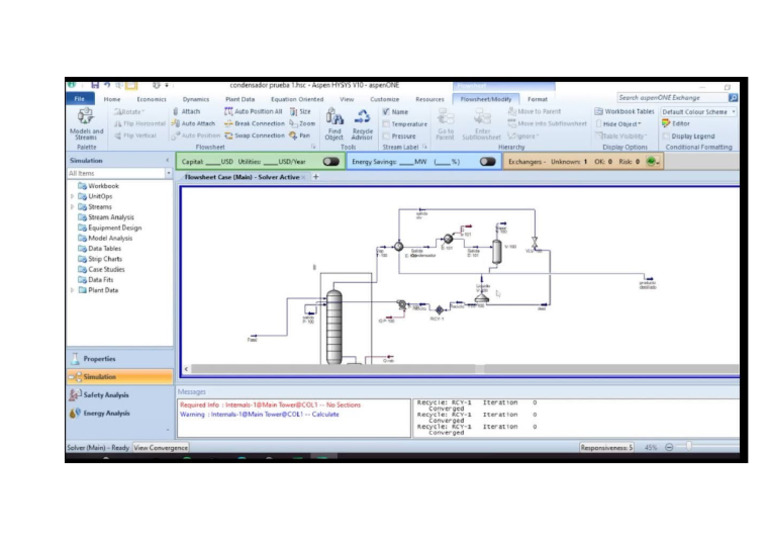Image resolution: width=768 pixels, height=543 pixels.
Task: Toggle the Name stream label checkbox
Action: [386, 112]
